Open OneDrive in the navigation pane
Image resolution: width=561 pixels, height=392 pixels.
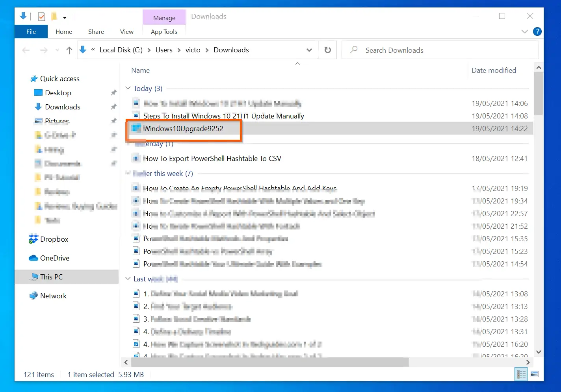55,258
